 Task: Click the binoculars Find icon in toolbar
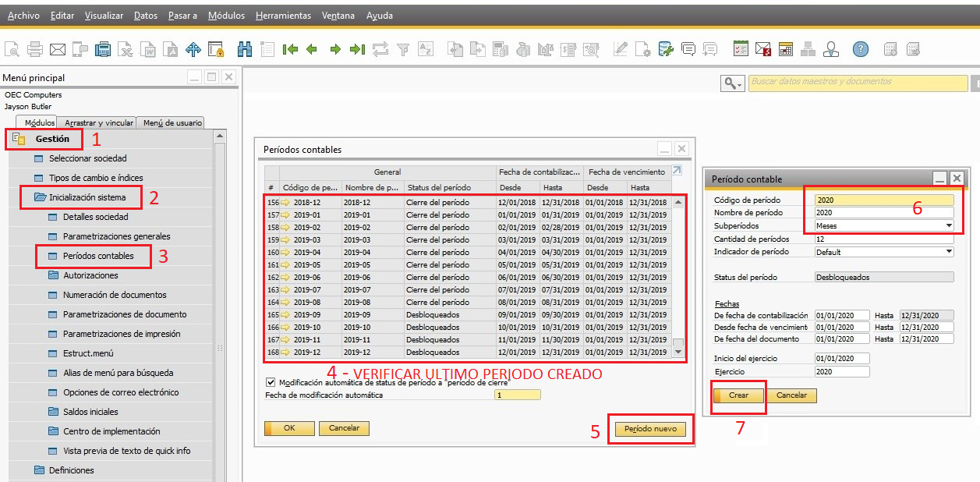pyautogui.click(x=244, y=49)
